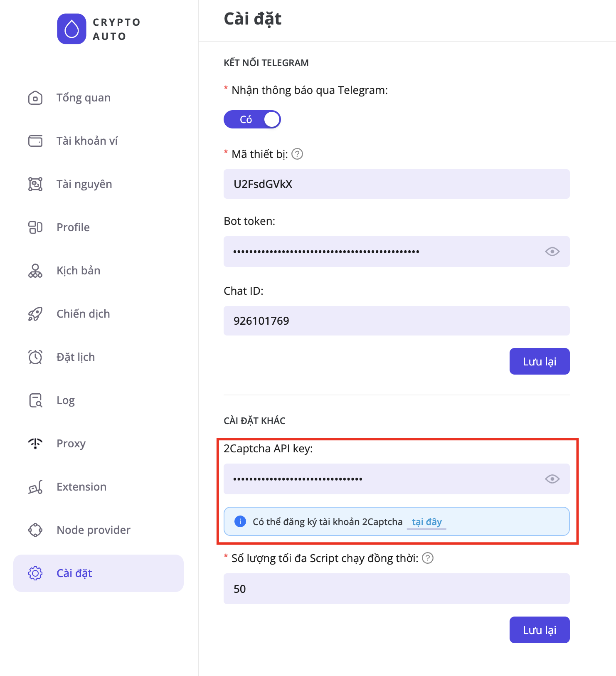Open the 2Captcha signup link tại đây
This screenshot has width=616, height=676.
point(426,522)
